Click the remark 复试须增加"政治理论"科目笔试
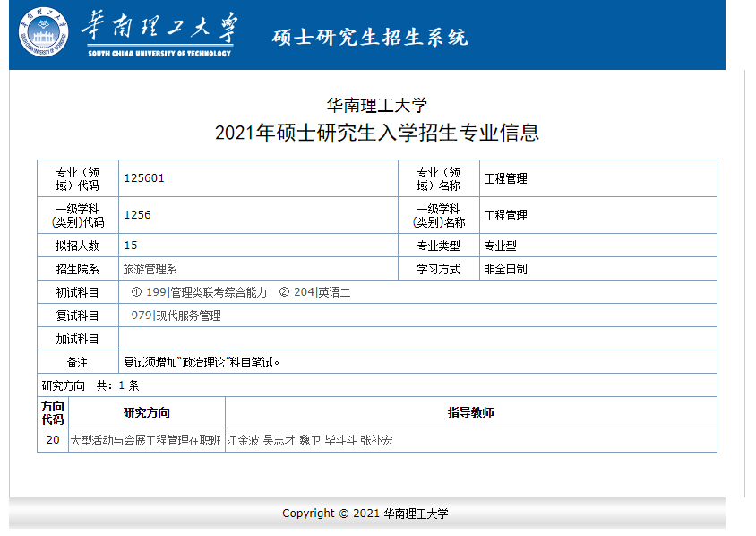 point(202,362)
